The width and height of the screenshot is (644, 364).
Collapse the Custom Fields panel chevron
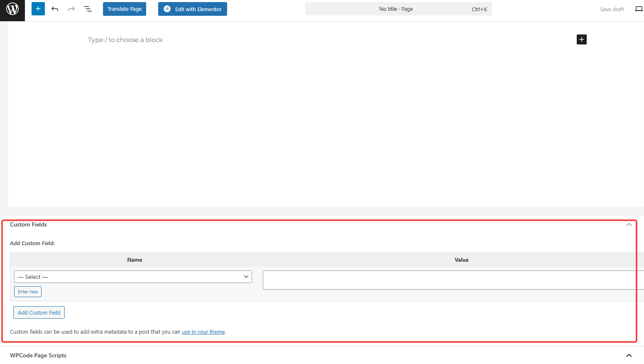click(629, 224)
